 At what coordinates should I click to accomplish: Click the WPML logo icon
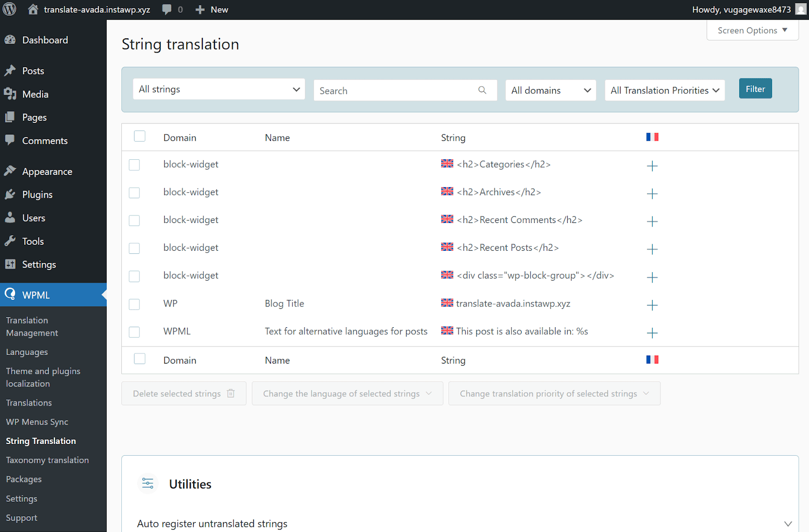click(x=10, y=294)
